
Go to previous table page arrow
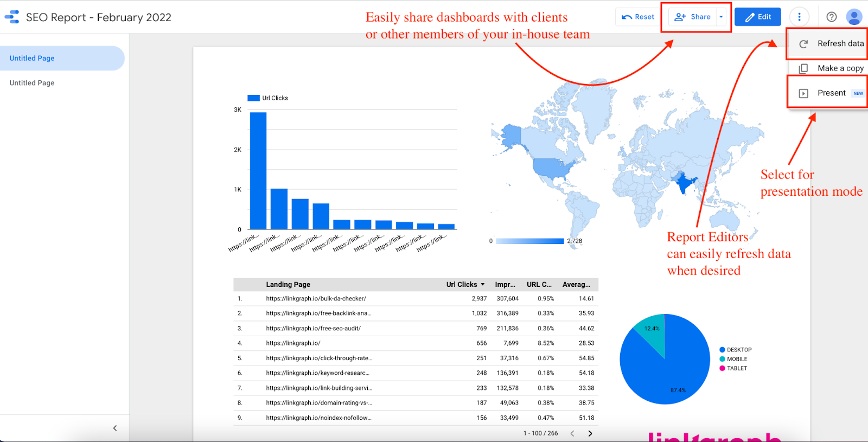pyautogui.click(x=572, y=433)
